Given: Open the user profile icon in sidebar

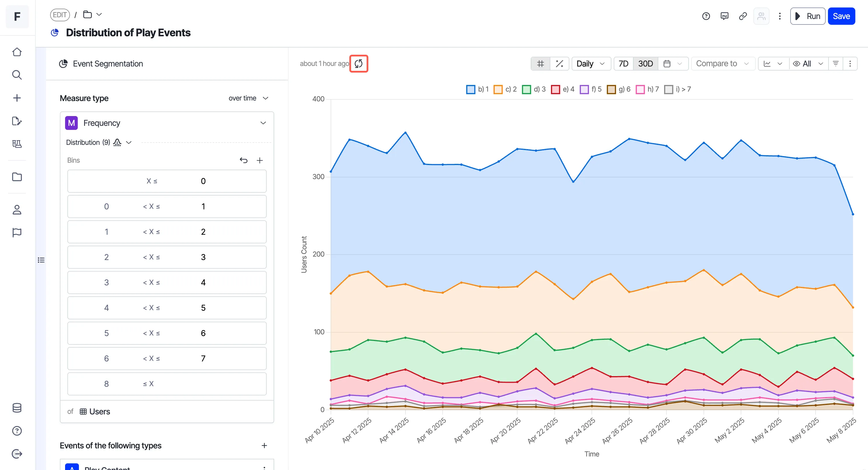Looking at the screenshot, I should tap(17, 210).
